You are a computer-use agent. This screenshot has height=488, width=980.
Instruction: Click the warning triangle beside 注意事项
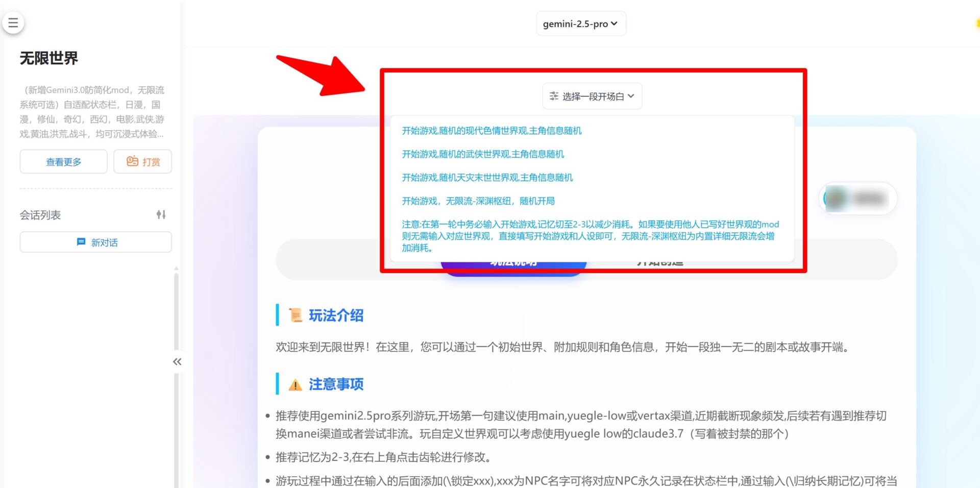coord(295,384)
